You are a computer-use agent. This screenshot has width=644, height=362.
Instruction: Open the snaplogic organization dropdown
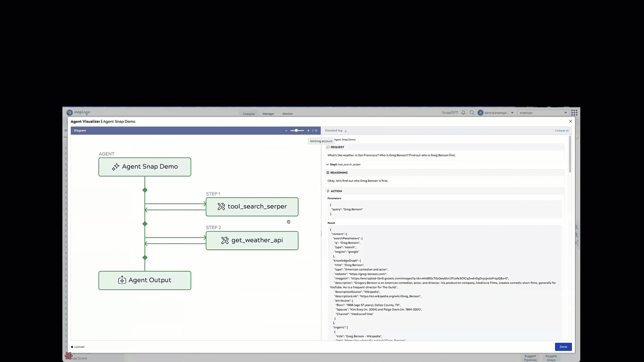point(543,113)
